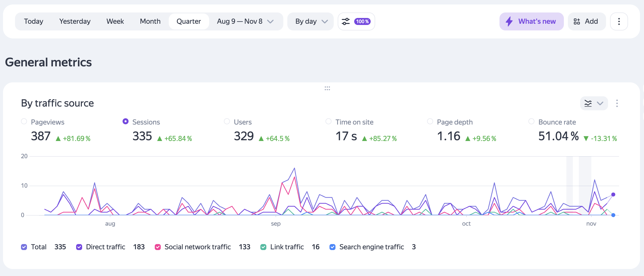Click the Add widget grid icon
This screenshot has width=644, height=276.
(x=577, y=21)
